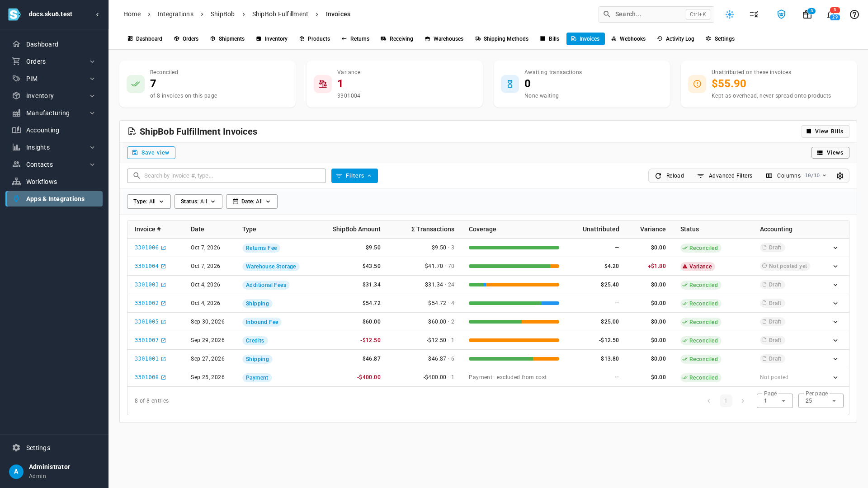
Task: Switch to the Activity Log tab
Action: point(675,39)
